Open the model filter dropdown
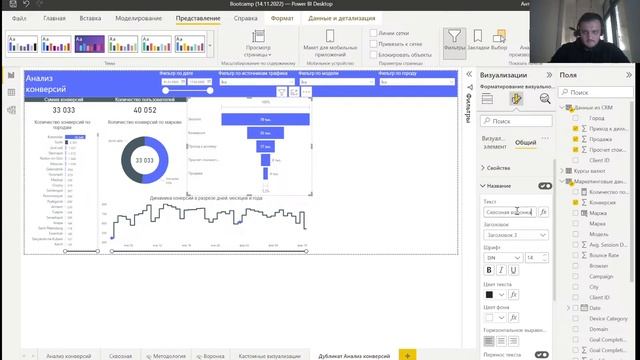Image resolution: width=640 pixels, height=360 pixels. click(337, 82)
